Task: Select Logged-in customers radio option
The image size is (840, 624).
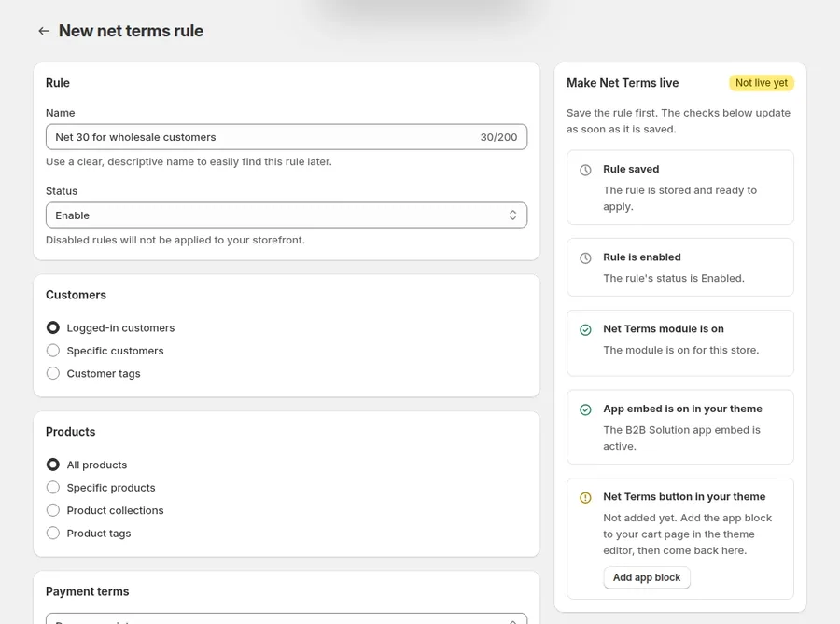Action: 53,327
